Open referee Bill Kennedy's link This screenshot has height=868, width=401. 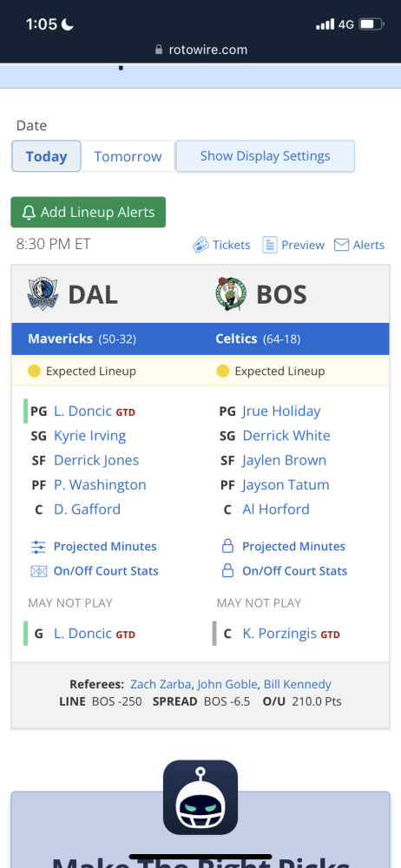298,684
